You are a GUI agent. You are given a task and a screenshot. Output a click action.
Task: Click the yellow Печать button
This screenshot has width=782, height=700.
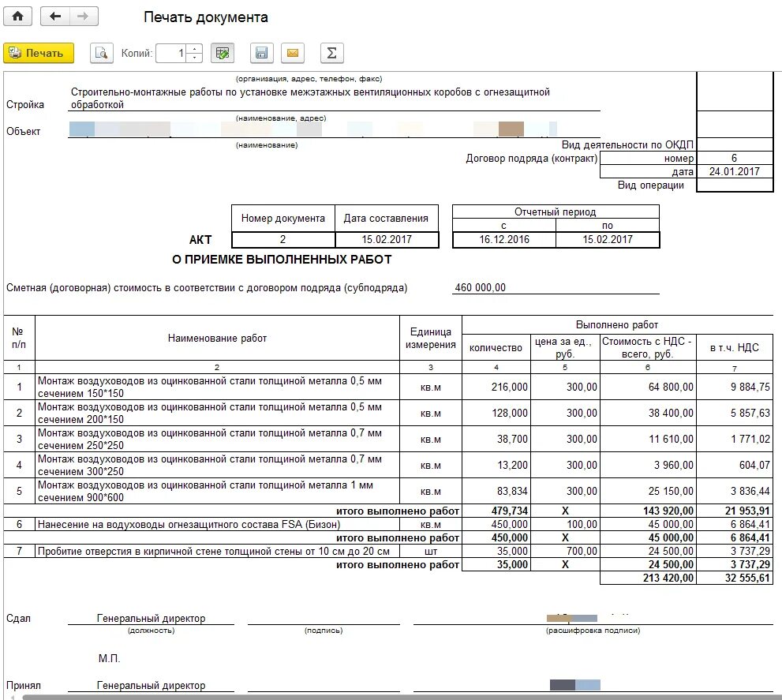[x=39, y=53]
